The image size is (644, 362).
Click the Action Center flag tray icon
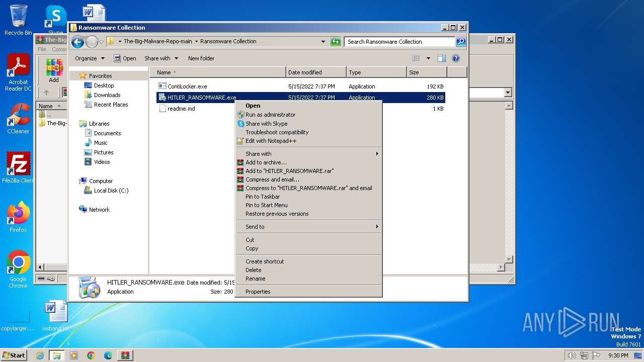pos(596,355)
